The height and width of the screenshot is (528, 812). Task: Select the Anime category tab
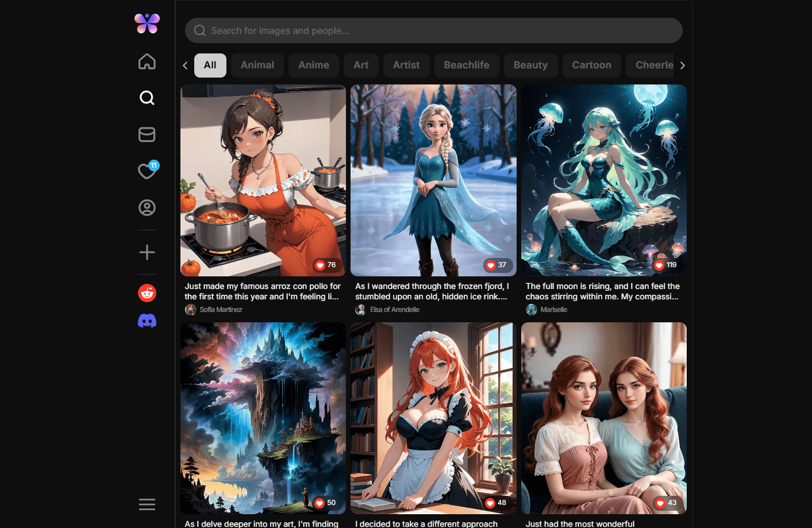tap(314, 65)
